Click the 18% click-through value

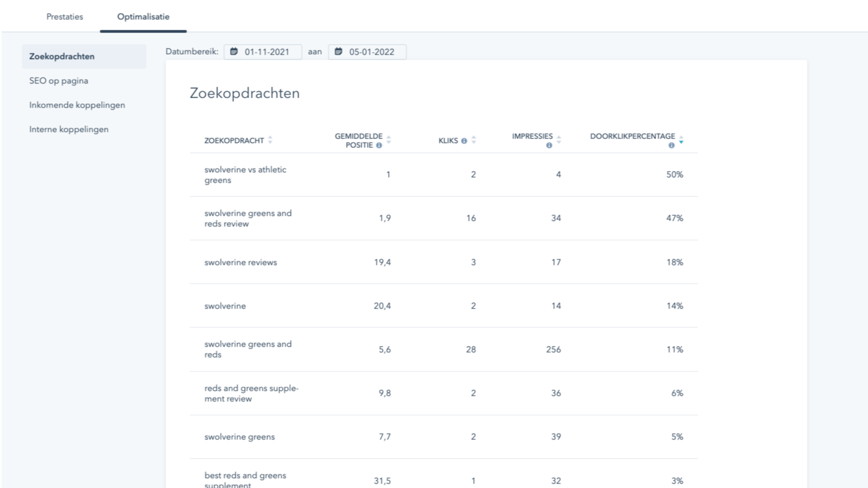[x=675, y=262]
